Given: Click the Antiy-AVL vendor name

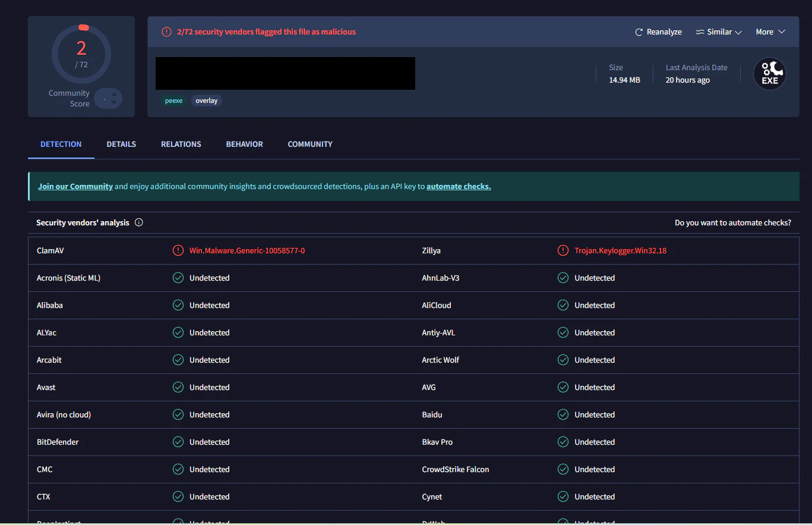Looking at the screenshot, I should pyautogui.click(x=438, y=332).
